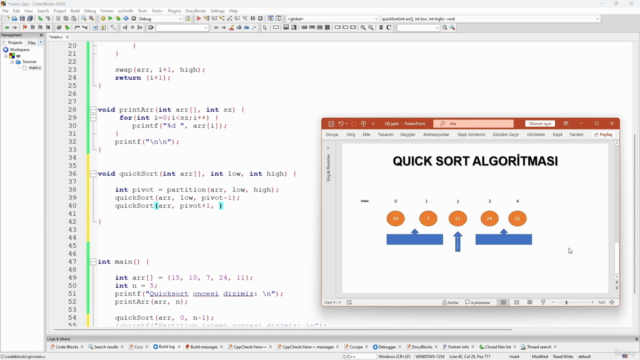
Task: Close the main.c editor tab
Action: click(x=67, y=37)
